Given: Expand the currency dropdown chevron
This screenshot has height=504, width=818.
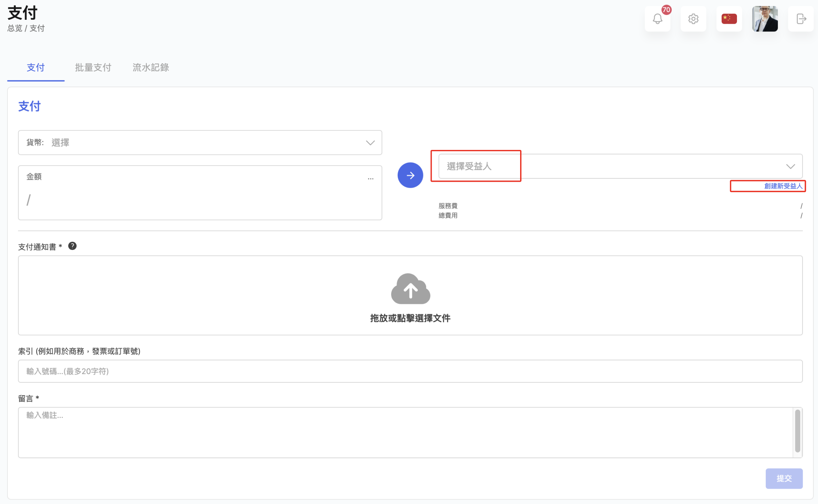Looking at the screenshot, I should (370, 143).
